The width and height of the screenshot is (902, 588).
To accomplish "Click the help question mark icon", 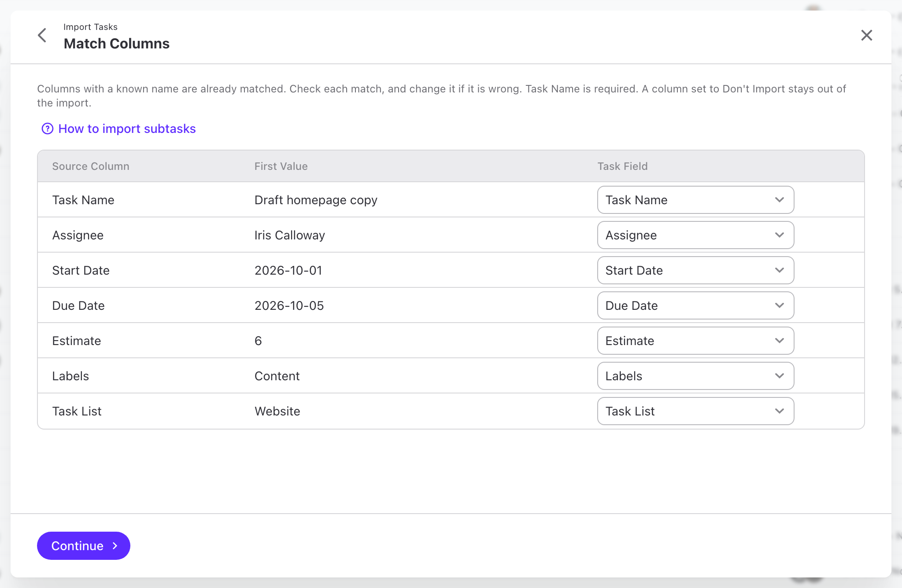I will (48, 129).
